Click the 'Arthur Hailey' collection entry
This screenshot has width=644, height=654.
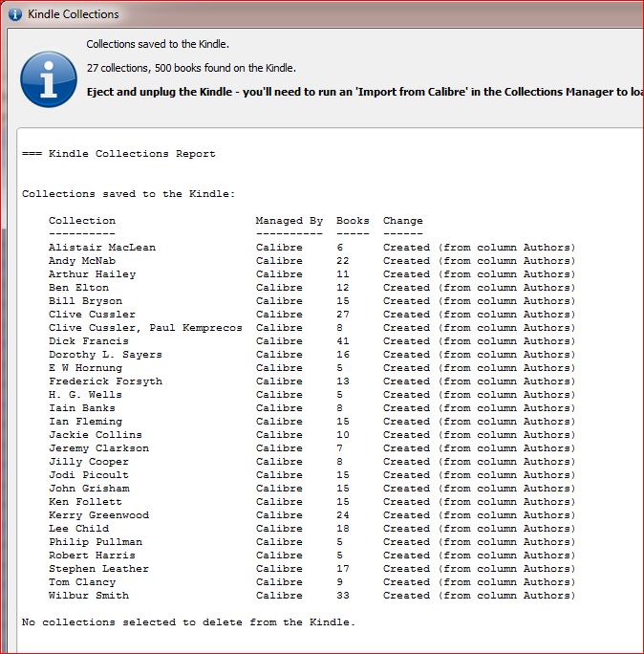92,274
